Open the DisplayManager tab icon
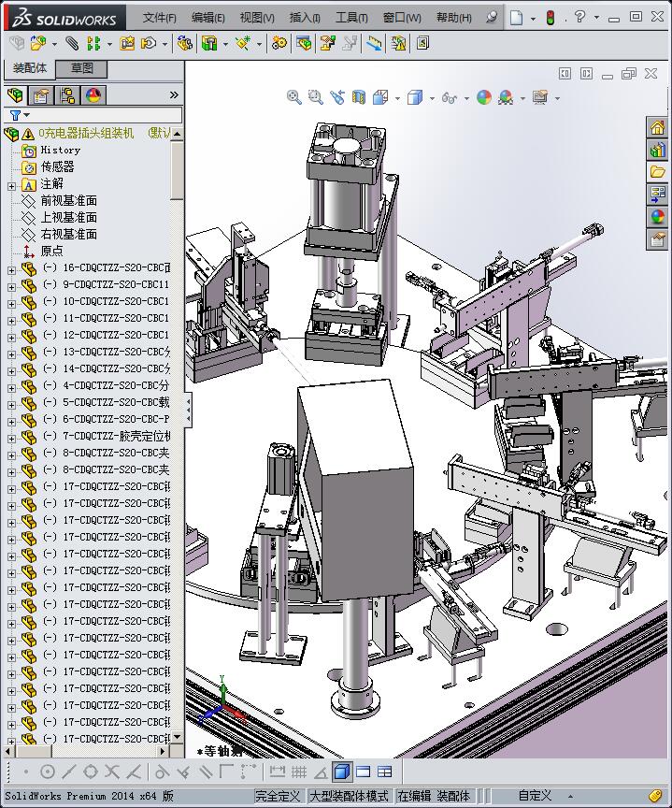This screenshot has width=672, height=808. click(x=93, y=95)
